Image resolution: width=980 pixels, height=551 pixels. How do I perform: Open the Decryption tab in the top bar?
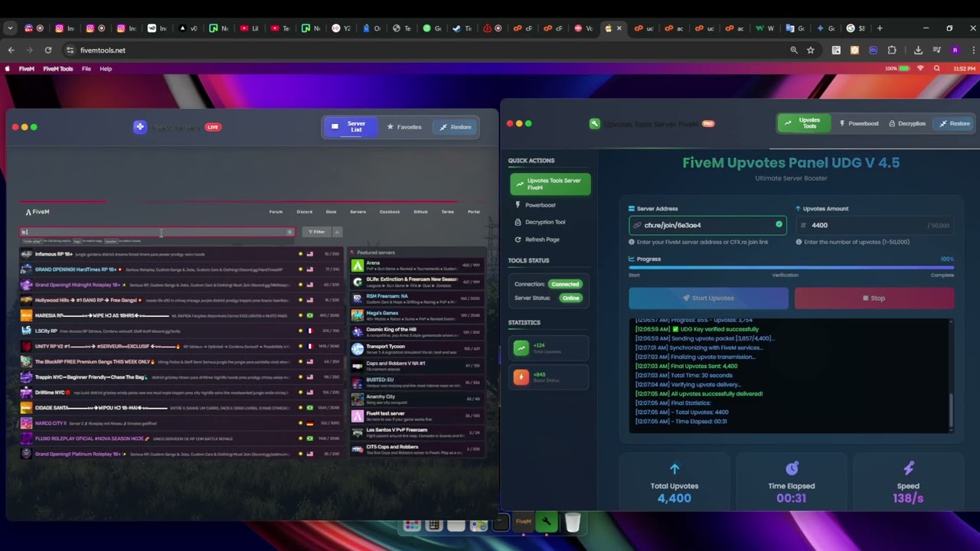pos(906,123)
